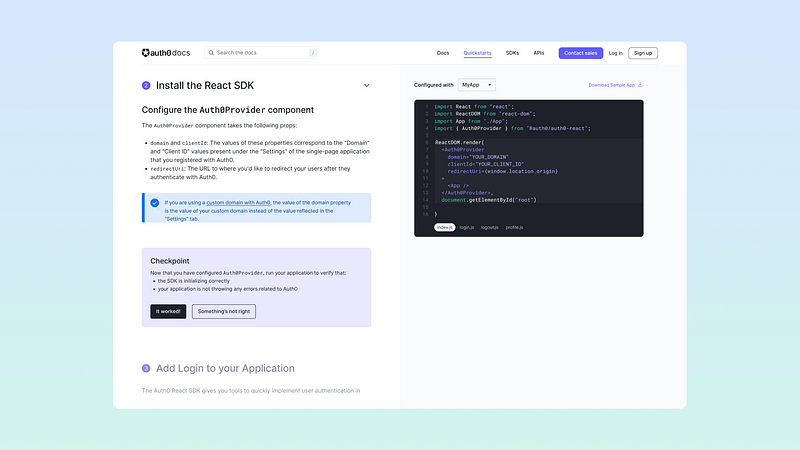
Task: Click the step 2 number badge
Action: coord(146,85)
